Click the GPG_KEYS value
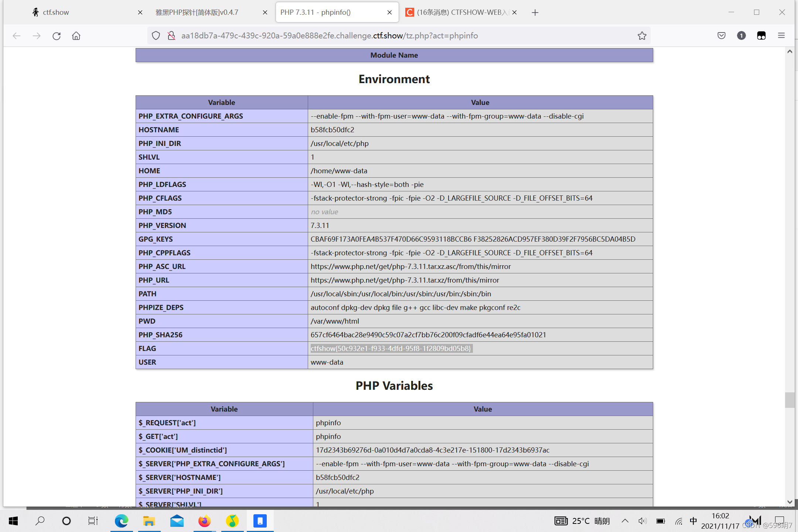 click(473, 239)
